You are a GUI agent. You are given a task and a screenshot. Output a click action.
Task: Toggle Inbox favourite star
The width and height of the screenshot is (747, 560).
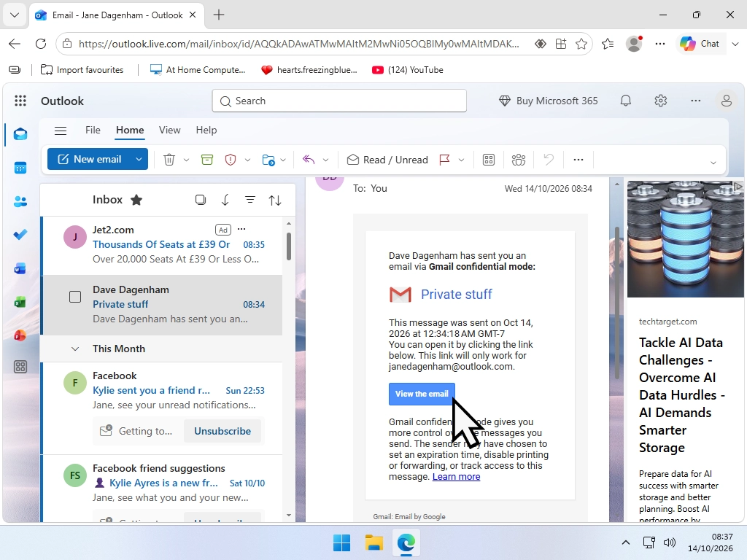[136, 200]
